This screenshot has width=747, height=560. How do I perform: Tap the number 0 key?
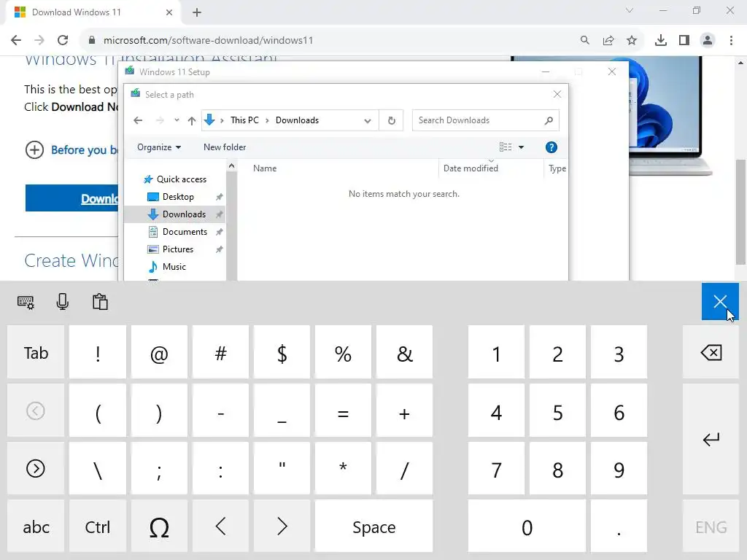click(527, 526)
